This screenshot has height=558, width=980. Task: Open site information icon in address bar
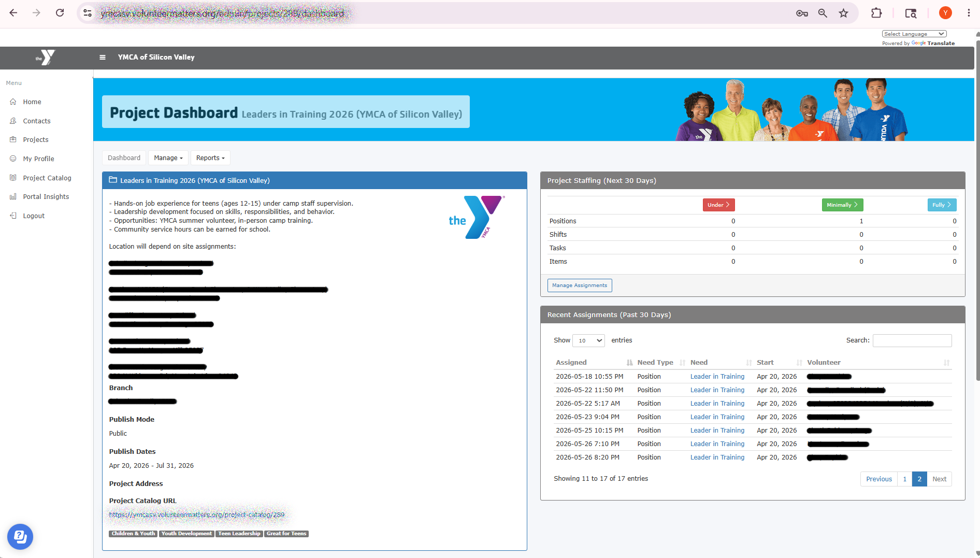[88, 13]
